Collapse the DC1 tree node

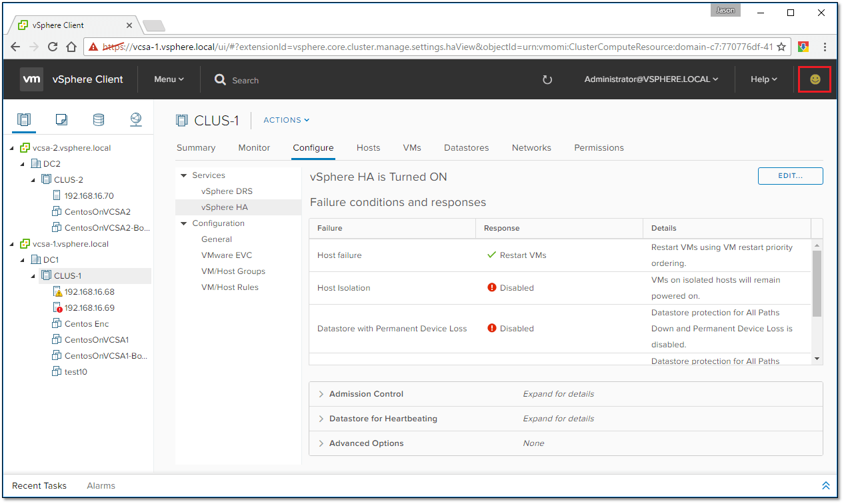pyautogui.click(x=23, y=260)
